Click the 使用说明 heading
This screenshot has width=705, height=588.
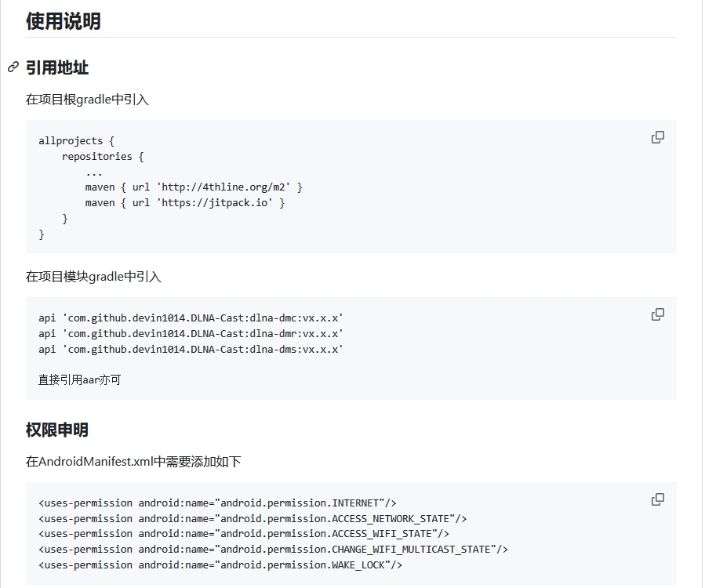[x=63, y=21]
